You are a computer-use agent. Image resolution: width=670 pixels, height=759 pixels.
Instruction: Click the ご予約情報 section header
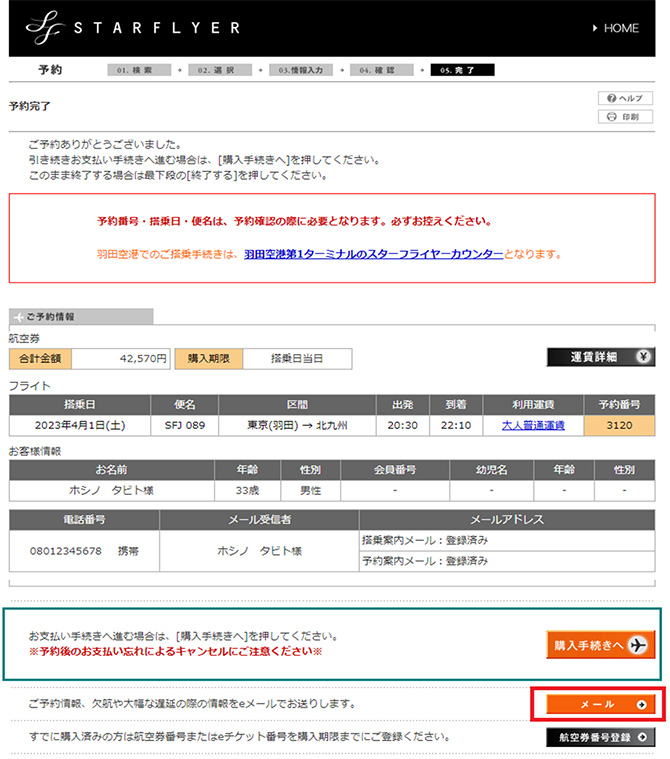[x=80, y=317]
